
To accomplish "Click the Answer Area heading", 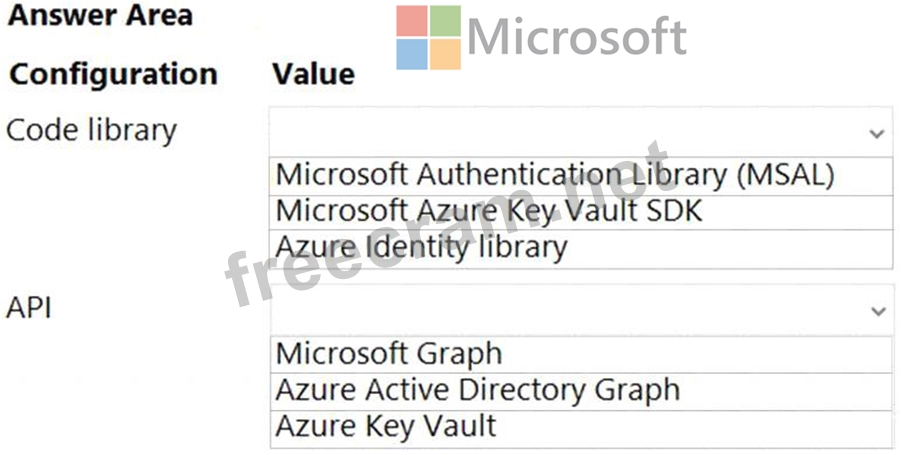I will click(99, 15).
